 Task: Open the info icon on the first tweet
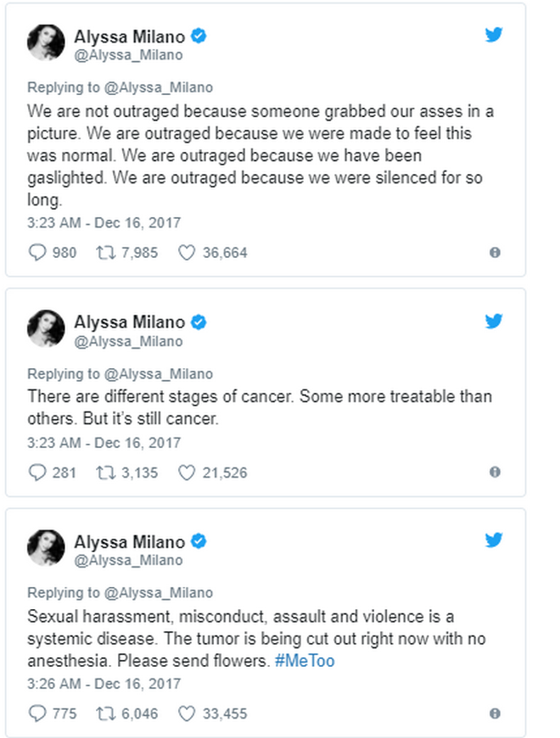[495, 253]
